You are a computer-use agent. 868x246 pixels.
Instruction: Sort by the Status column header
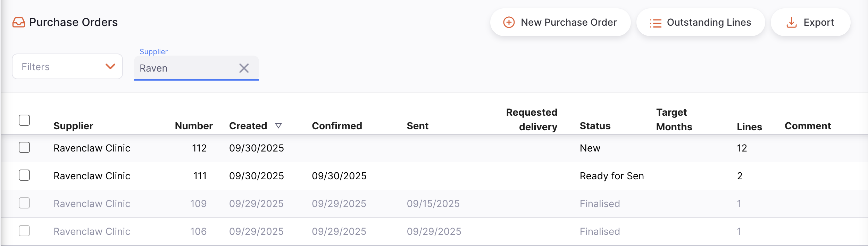pos(595,126)
